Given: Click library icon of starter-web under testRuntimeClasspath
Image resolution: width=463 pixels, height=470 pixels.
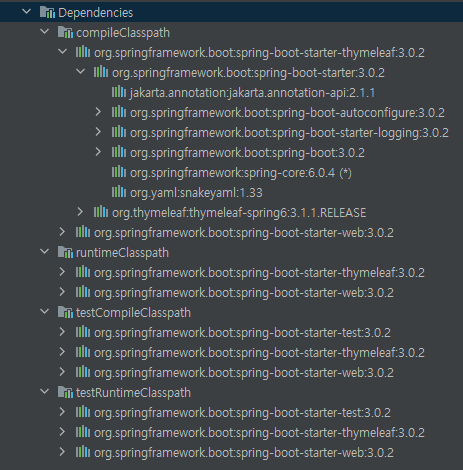Looking at the screenshot, I should pyautogui.click(x=83, y=452).
